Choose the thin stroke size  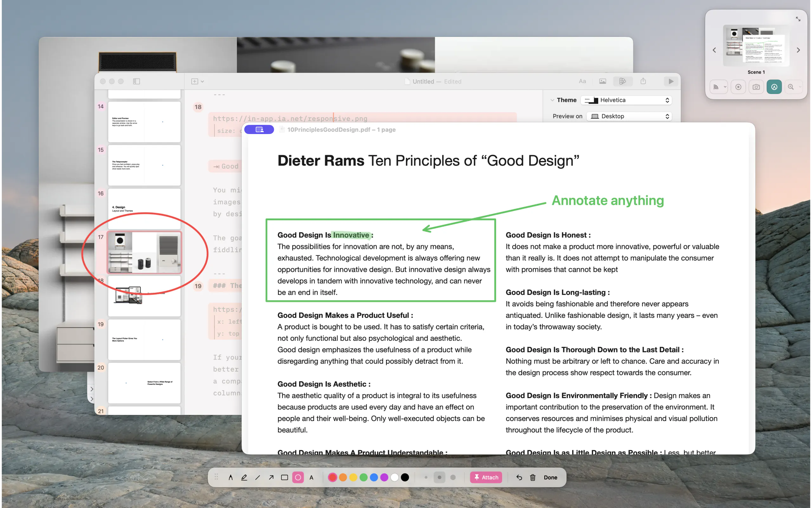click(426, 478)
